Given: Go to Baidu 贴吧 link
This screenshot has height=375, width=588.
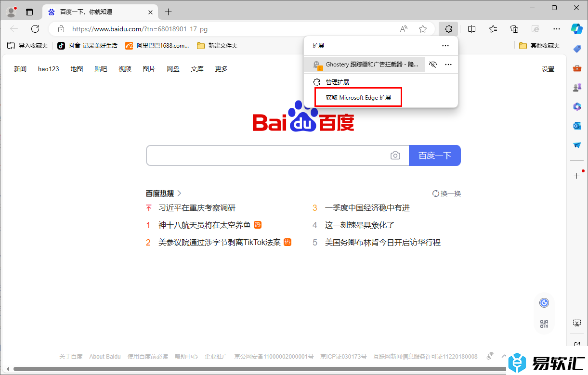Looking at the screenshot, I should click(x=101, y=69).
